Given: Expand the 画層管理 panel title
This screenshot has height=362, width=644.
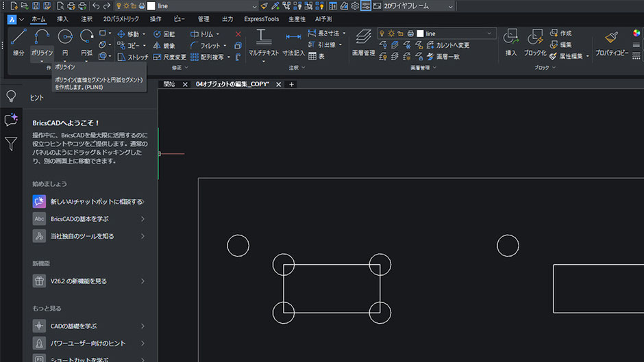Looking at the screenshot, I should pyautogui.click(x=423, y=68).
